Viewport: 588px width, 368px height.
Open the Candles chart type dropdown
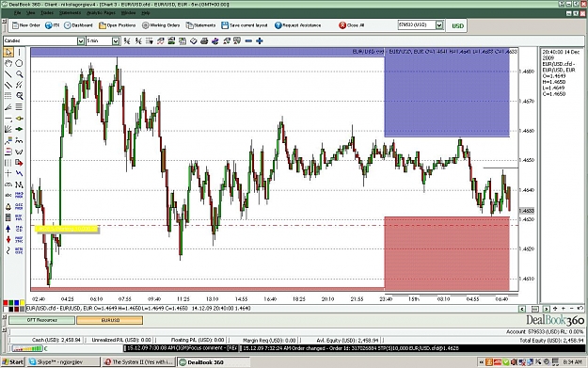(81, 40)
